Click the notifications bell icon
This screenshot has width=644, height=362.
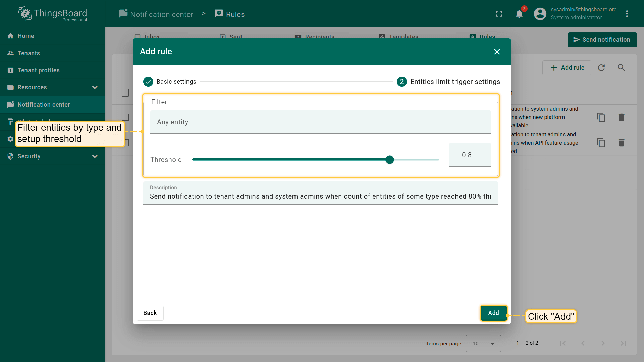[519, 14]
